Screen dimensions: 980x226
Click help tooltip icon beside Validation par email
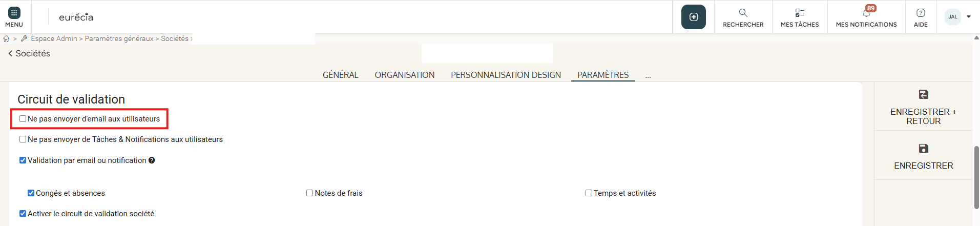(152, 160)
